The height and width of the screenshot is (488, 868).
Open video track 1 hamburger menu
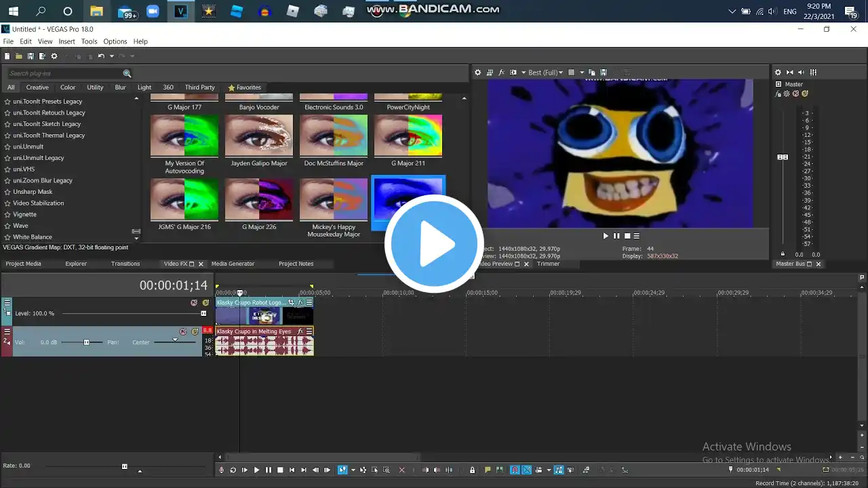pyautogui.click(x=7, y=302)
